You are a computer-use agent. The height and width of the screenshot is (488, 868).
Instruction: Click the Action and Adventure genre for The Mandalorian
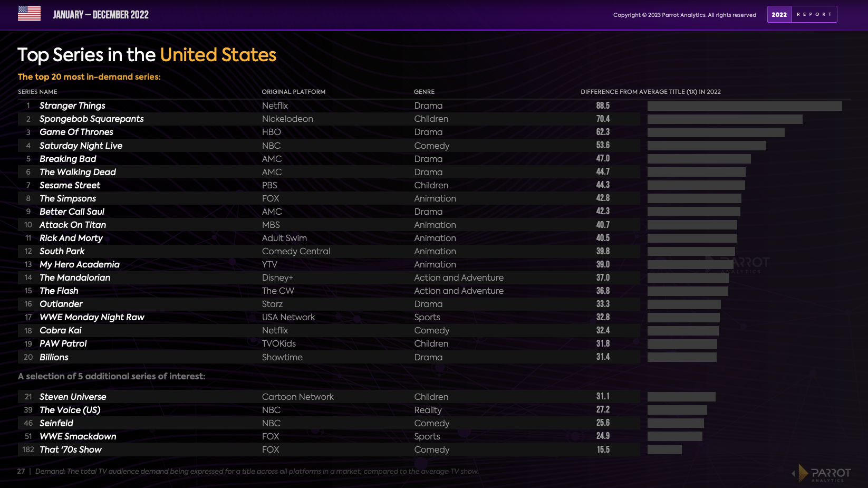[x=458, y=278]
